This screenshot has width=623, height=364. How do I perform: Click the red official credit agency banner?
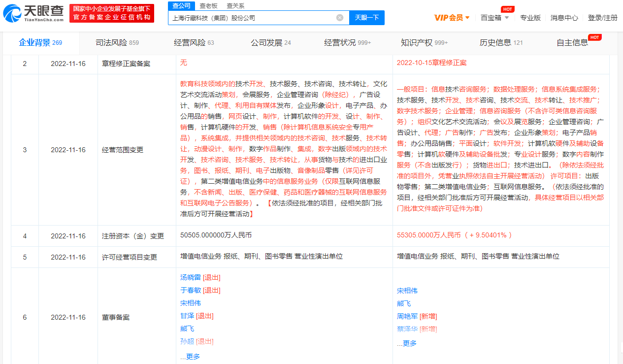tap(111, 13)
